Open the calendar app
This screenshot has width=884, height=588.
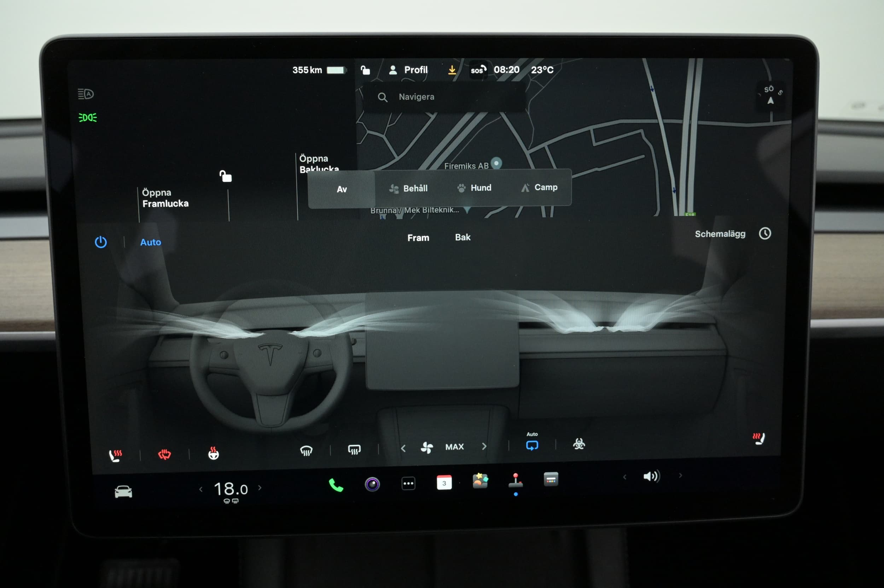444,482
